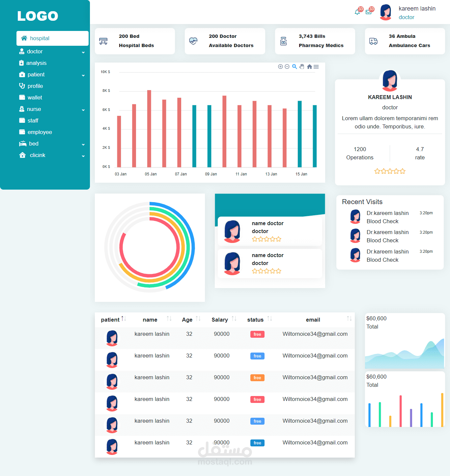The height and width of the screenshot is (476, 450).
Task: Zoom in the bar chart
Action: pyautogui.click(x=280, y=66)
